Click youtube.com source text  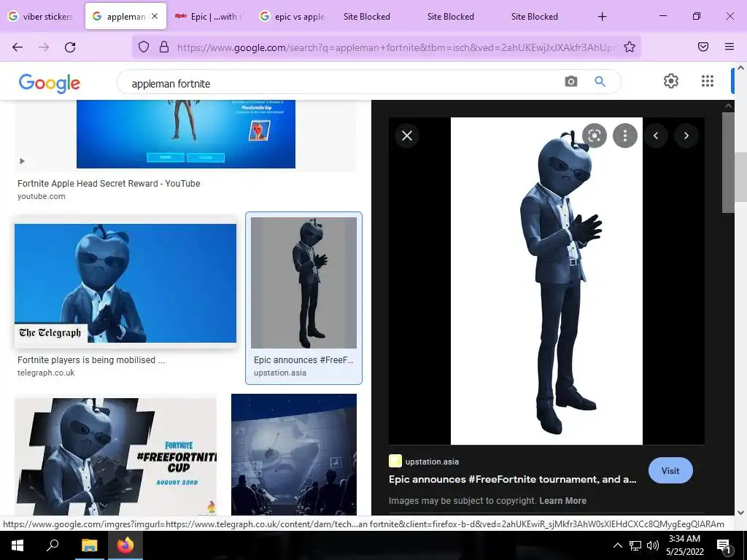coord(42,196)
